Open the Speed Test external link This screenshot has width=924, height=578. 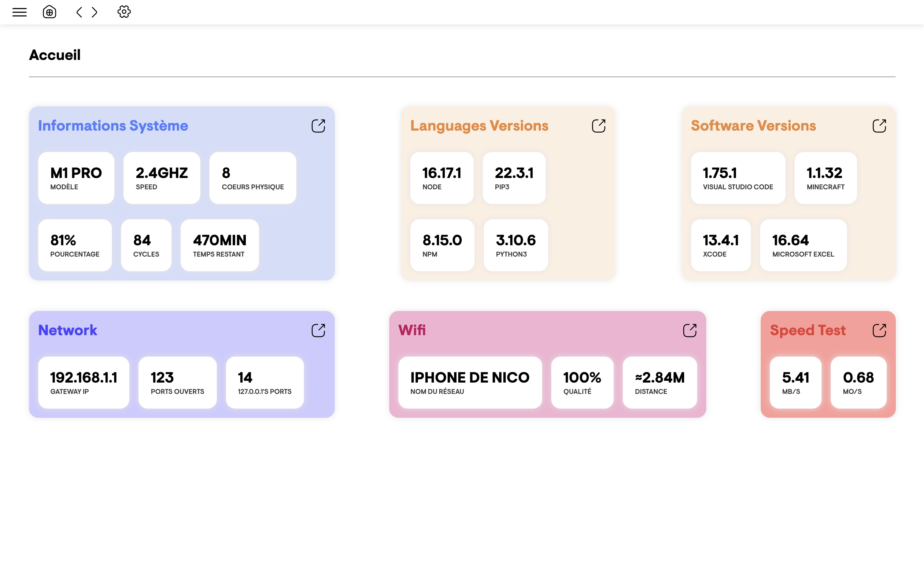879,330
